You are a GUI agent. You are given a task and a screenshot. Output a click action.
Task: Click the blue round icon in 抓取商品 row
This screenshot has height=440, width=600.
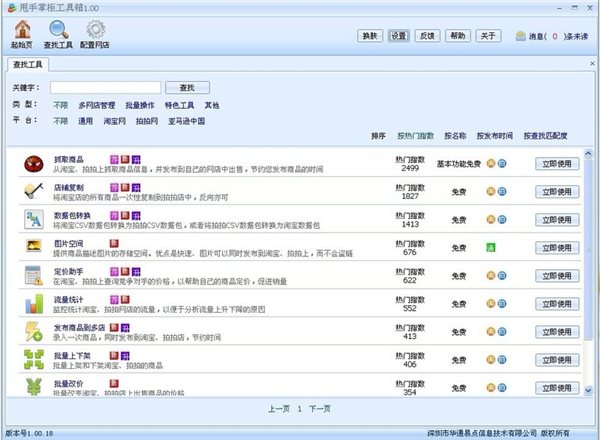pos(502,163)
